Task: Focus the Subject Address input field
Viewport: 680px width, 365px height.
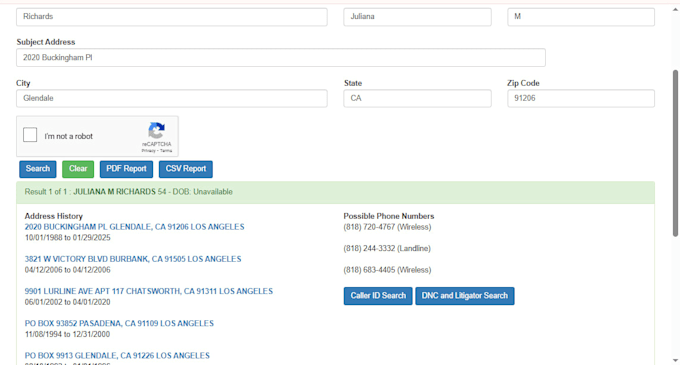Action: pyautogui.click(x=281, y=58)
